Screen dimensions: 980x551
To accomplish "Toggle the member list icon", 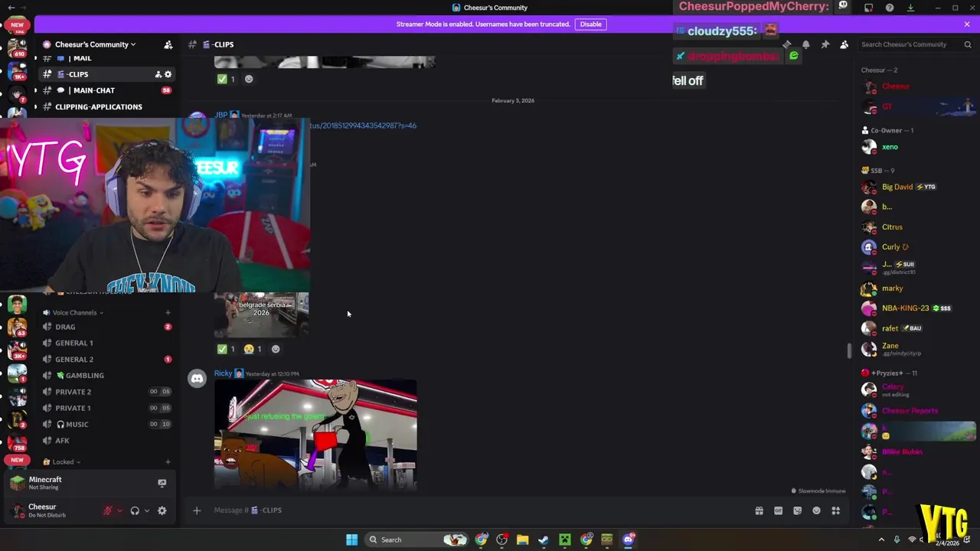I will pos(844,44).
